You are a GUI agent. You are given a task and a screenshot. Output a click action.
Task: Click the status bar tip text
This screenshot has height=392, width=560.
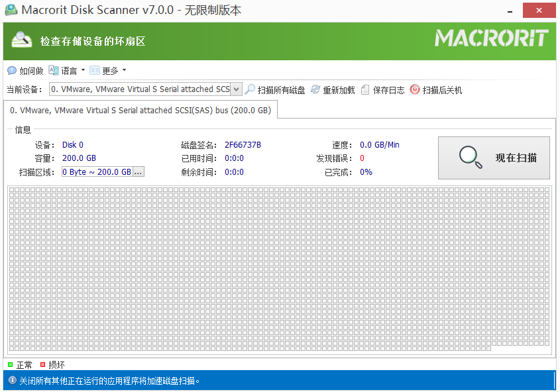pos(109,381)
